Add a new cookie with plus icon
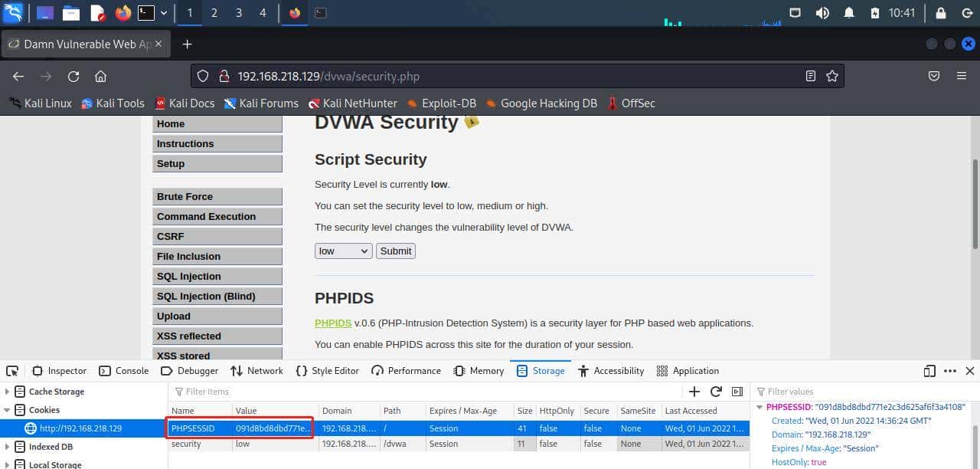The height and width of the screenshot is (469, 980). click(x=694, y=392)
